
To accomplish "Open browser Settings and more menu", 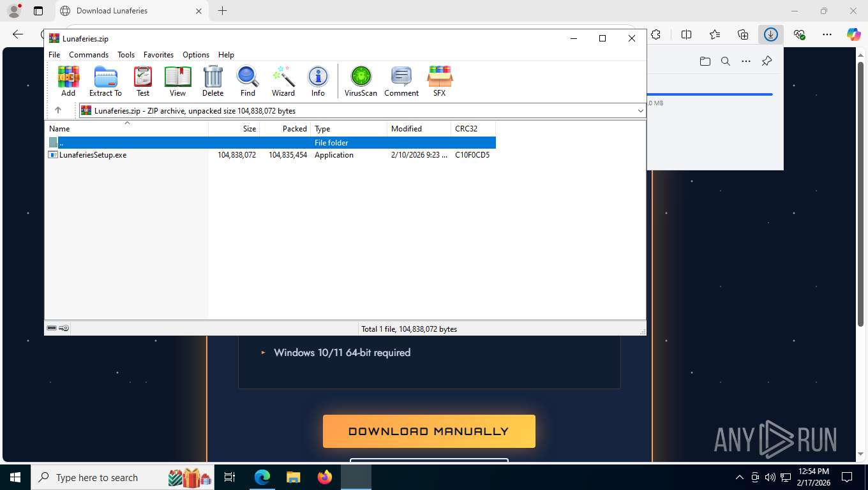I will coord(827,34).
